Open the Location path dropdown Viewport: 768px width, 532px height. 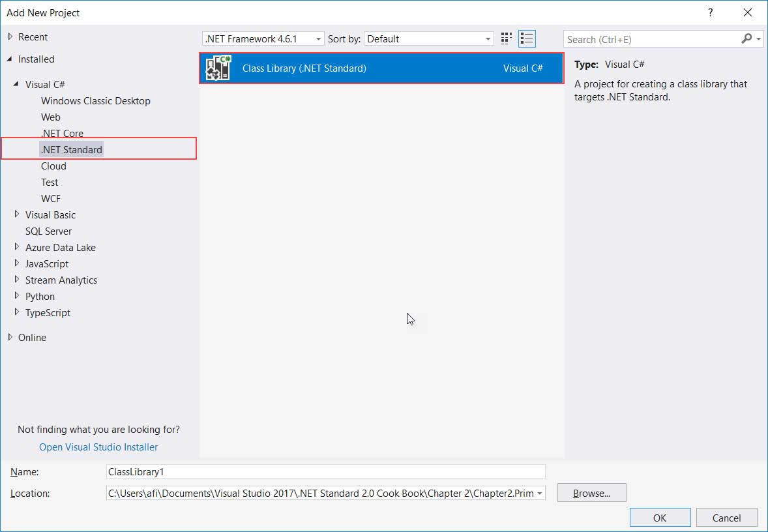[539, 494]
